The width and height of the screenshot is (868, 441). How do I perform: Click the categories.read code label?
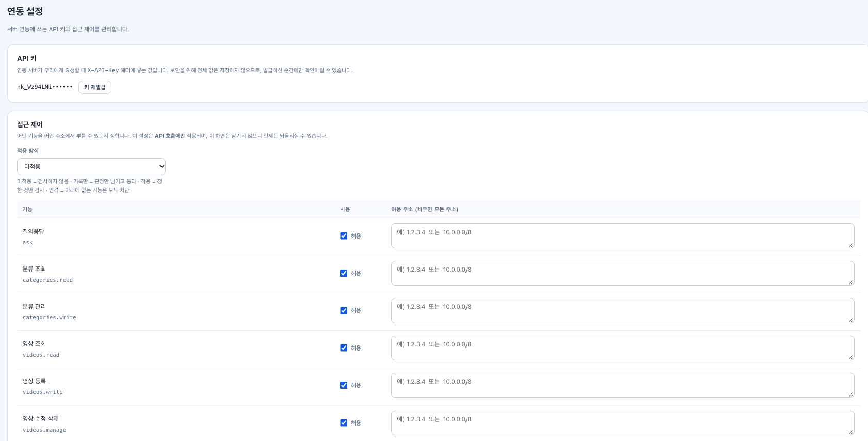click(47, 280)
